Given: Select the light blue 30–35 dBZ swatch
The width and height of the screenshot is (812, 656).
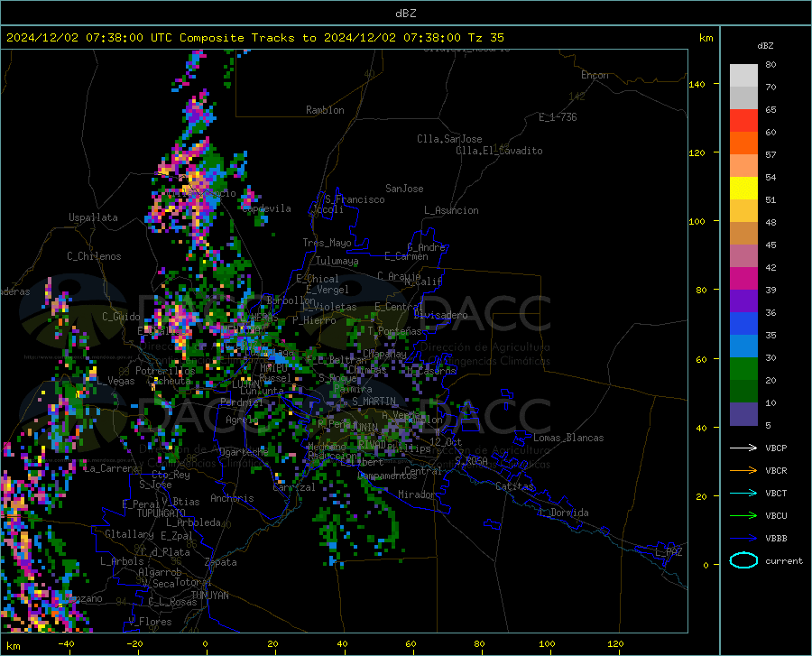Looking at the screenshot, I should tap(743, 346).
